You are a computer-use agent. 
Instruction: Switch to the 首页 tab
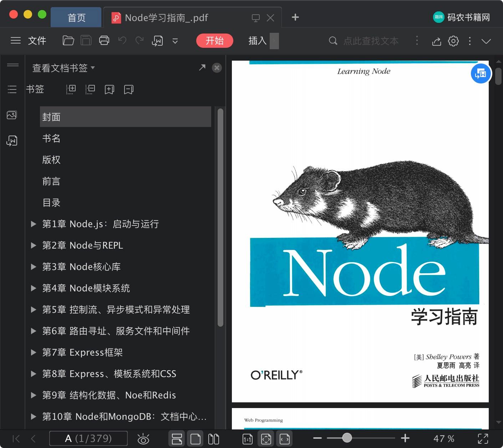point(76,17)
